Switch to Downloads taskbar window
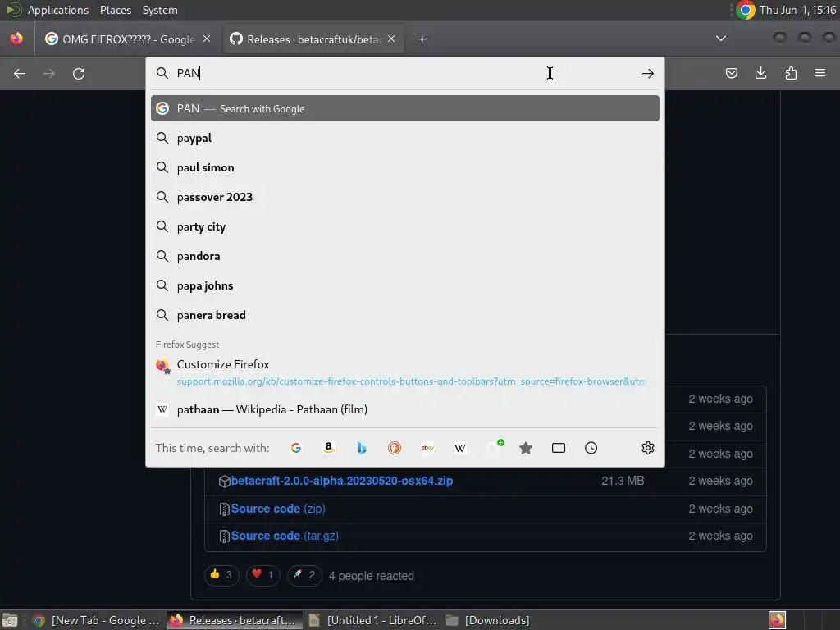Image resolution: width=840 pixels, height=630 pixels. click(x=487, y=620)
